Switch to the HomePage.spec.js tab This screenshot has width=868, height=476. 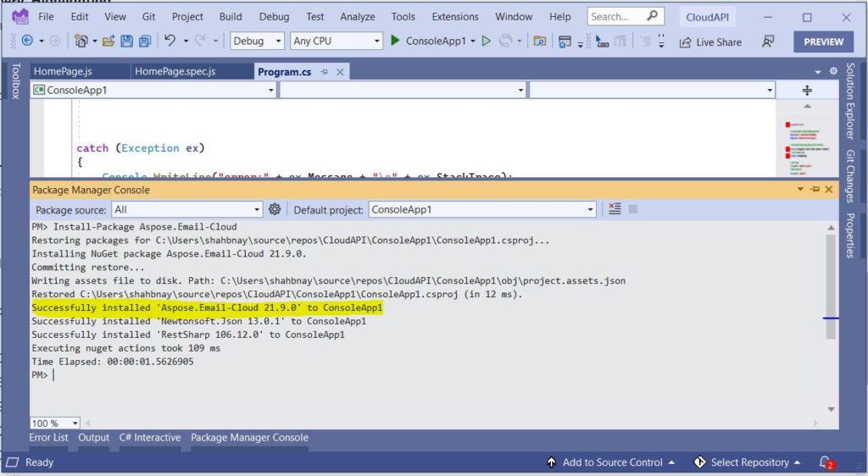coord(175,72)
